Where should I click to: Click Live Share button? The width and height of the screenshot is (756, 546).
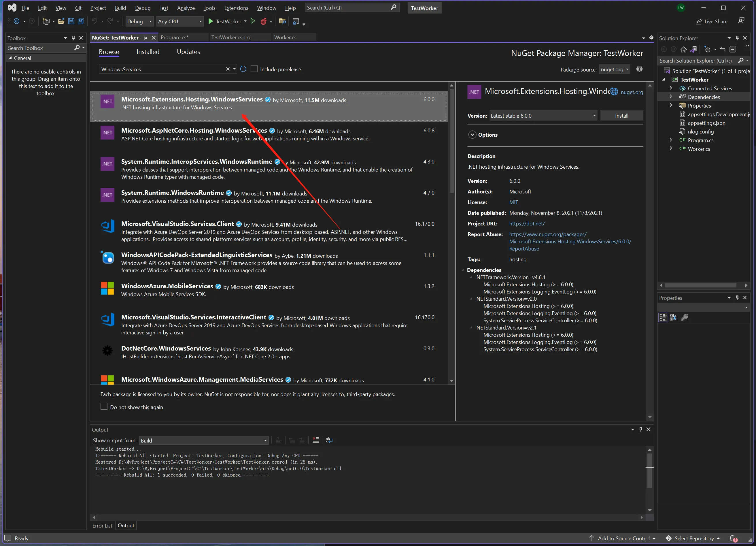click(x=711, y=21)
